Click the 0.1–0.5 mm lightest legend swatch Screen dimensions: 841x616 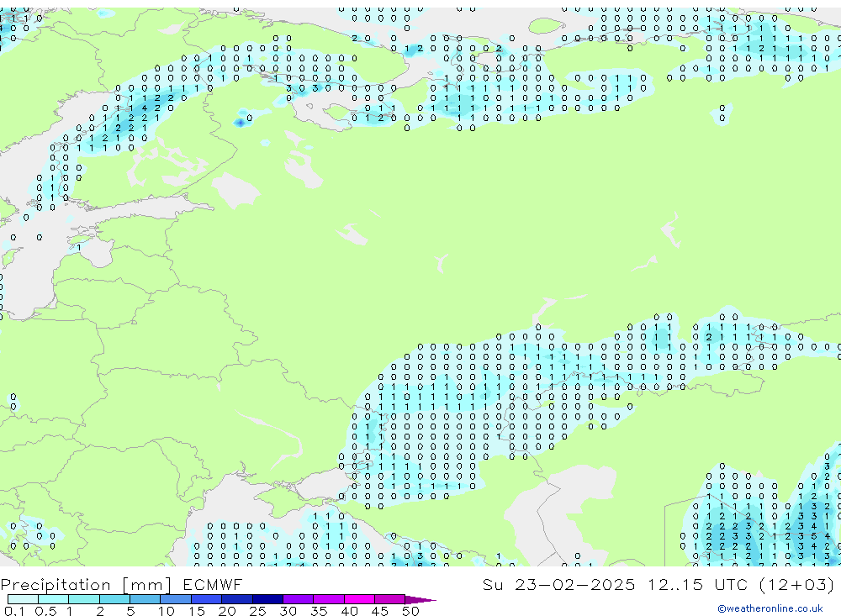(23, 599)
